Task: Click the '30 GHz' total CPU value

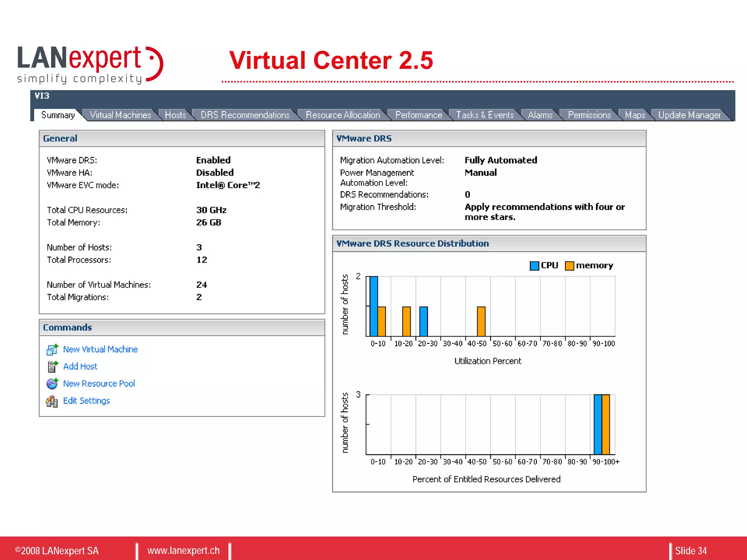Action: pyautogui.click(x=211, y=210)
